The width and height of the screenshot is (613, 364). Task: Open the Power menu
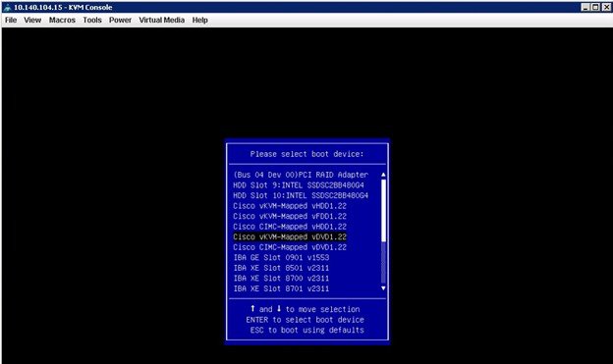tap(120, 20)
